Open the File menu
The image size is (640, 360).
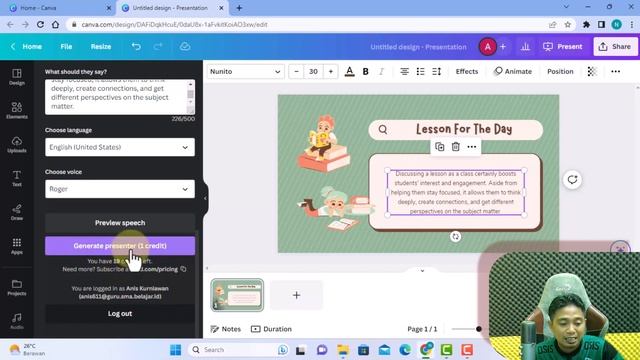pos(66,47)
